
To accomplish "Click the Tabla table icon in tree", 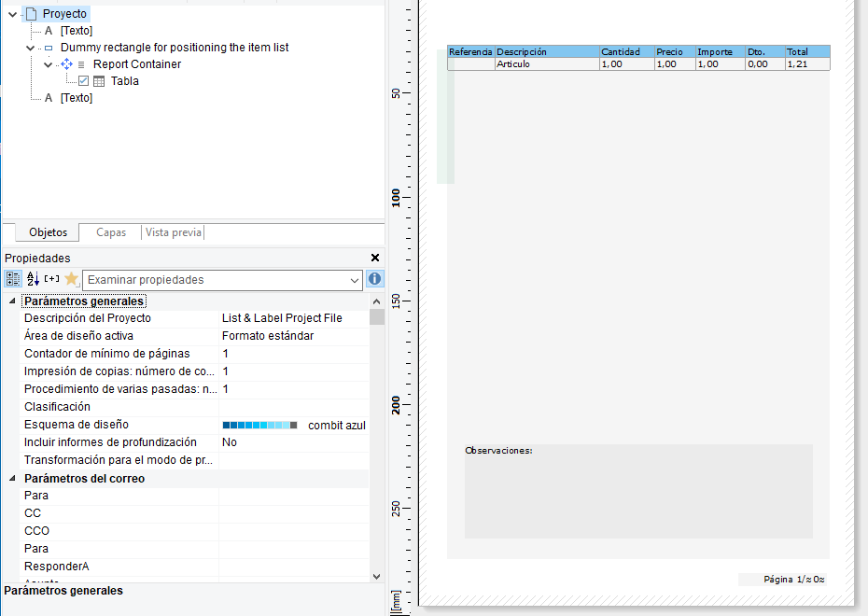I will [x=99, y=81].
